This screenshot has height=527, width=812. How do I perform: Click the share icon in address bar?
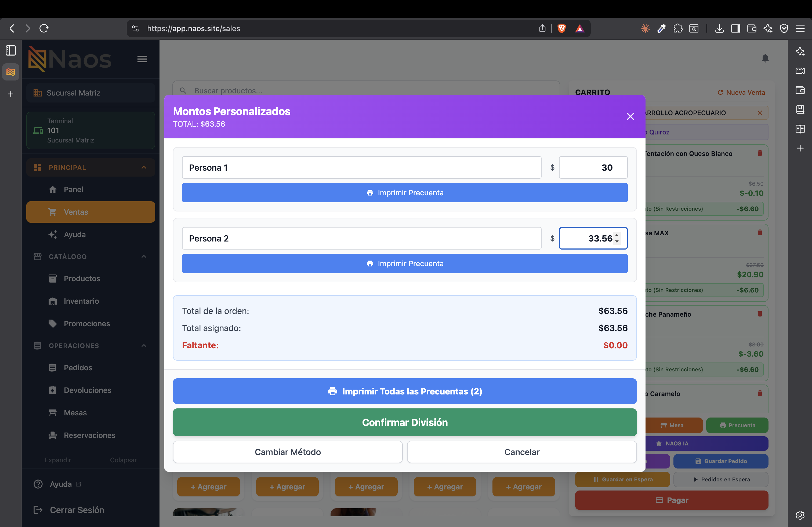(542, 28)
